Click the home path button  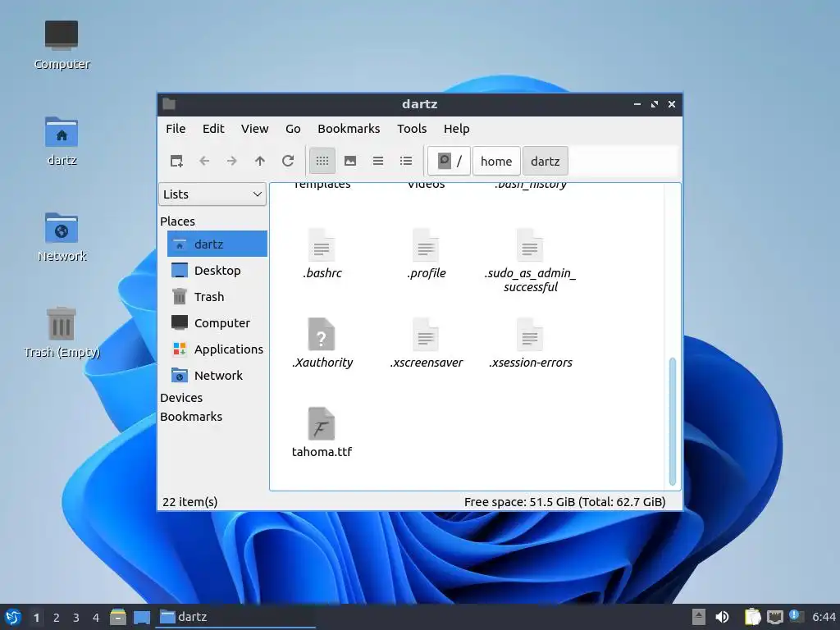[x=496, y=161]
